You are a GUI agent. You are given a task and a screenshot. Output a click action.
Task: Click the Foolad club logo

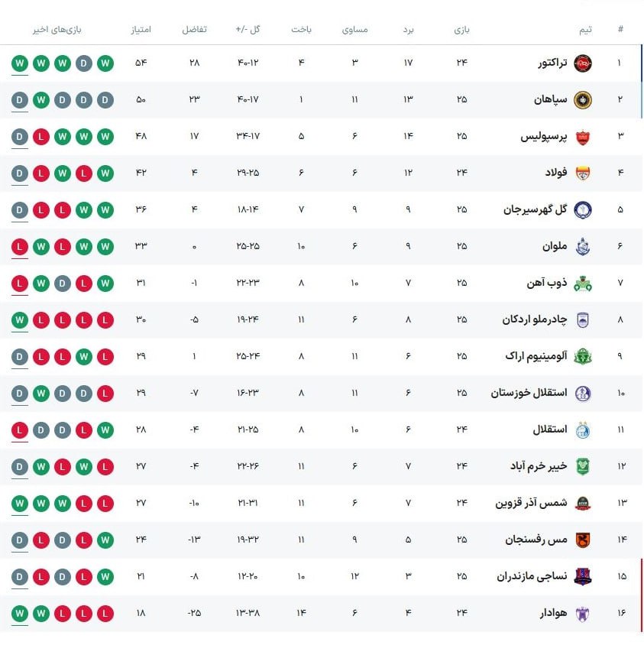[582, 173]
